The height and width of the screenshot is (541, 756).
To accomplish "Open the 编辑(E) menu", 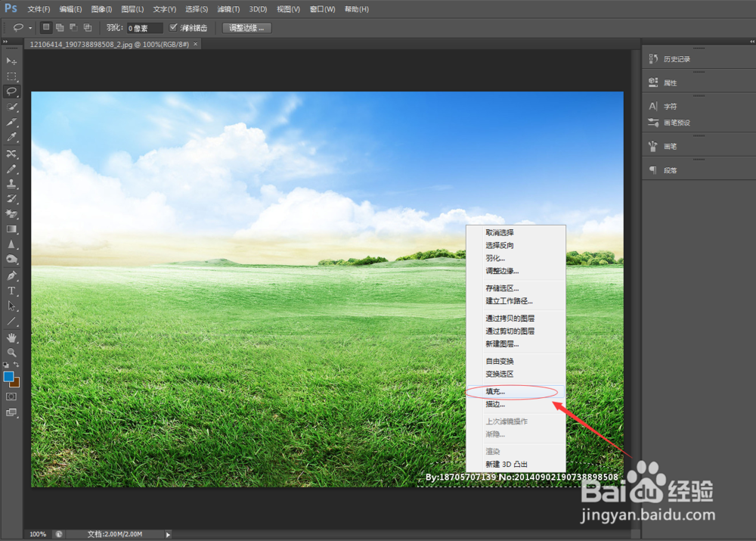I will (x=70, y=9).
